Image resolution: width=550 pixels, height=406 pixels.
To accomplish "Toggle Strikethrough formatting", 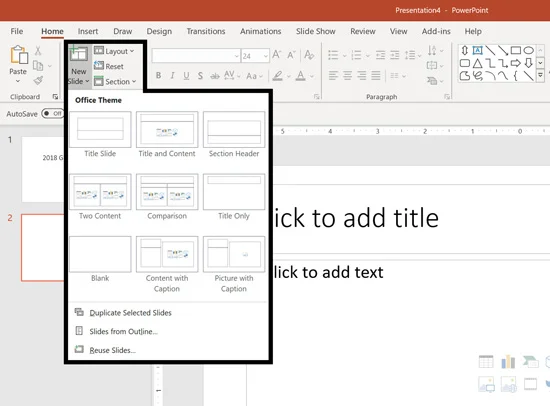I will click(215, 76).
